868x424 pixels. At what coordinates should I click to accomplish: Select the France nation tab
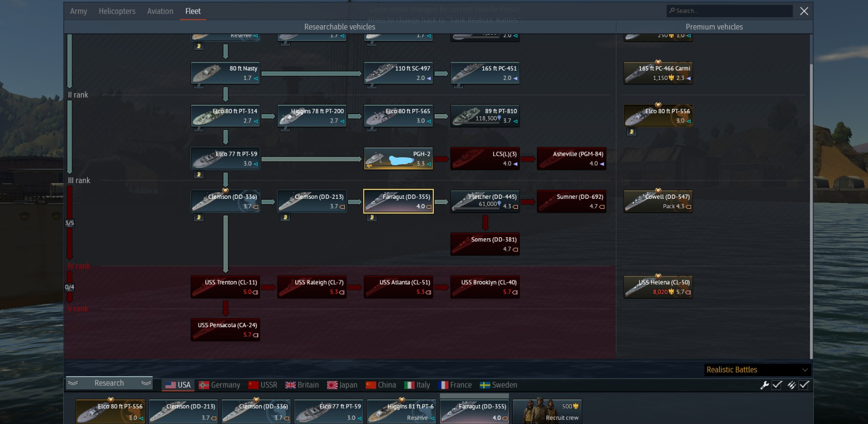[x=455, y=385]
